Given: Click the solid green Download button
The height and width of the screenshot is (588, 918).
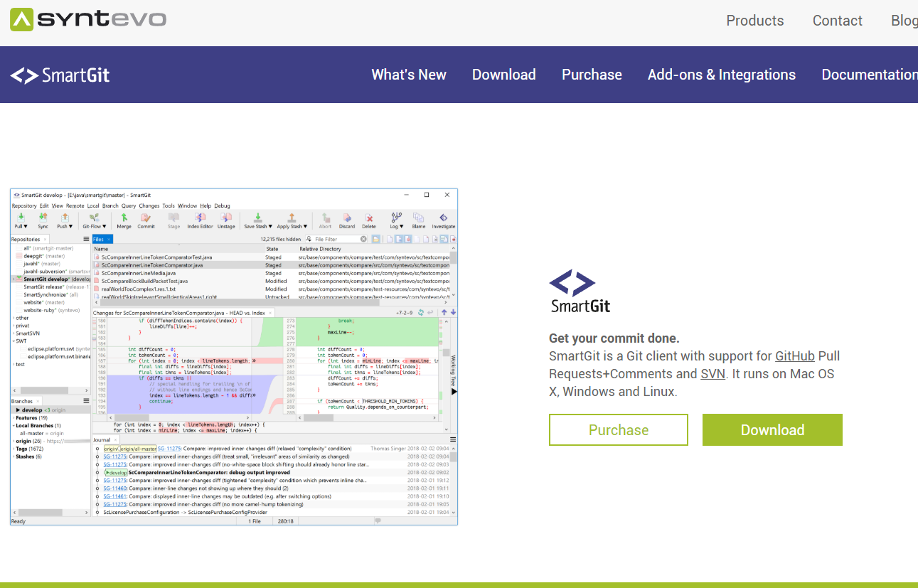Looking at the screenshot, I should pyautogui.click(x=772, y=430).
